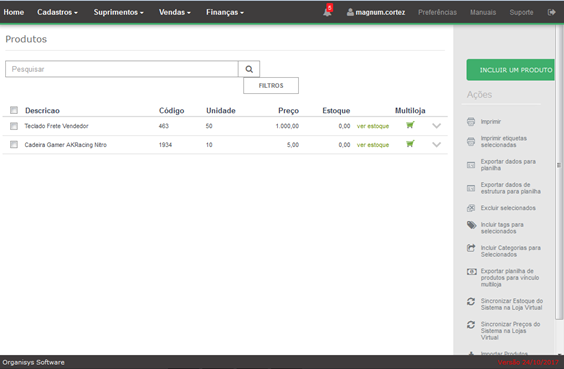Open Suporte in the top bar
Image resolution: width=564 pixels, height=369 pixels.
click(x=521, y=12)
